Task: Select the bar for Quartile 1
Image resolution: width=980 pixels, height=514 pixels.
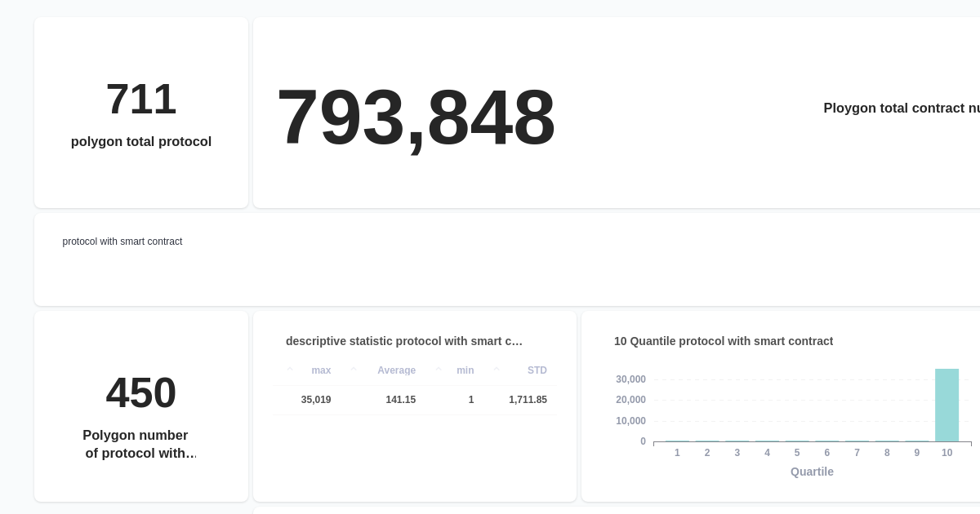Action: coord(677,440)
